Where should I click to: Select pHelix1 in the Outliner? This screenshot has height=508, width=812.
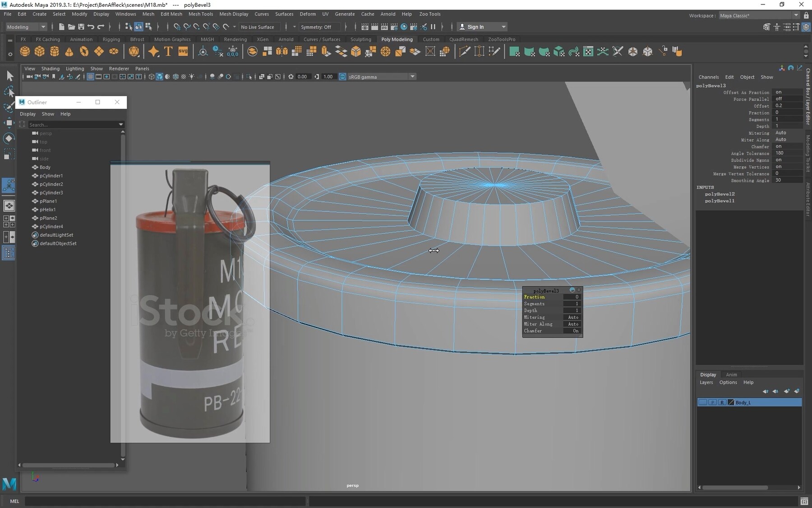[48, 210]
